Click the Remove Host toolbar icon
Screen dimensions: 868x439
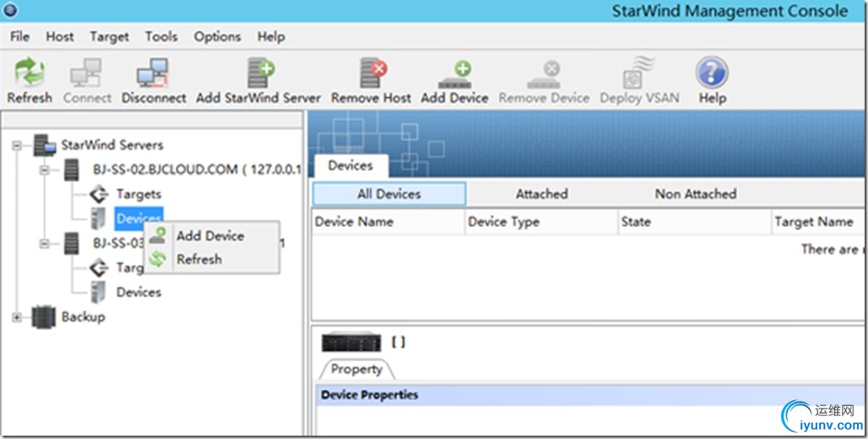tap(372, 73)
